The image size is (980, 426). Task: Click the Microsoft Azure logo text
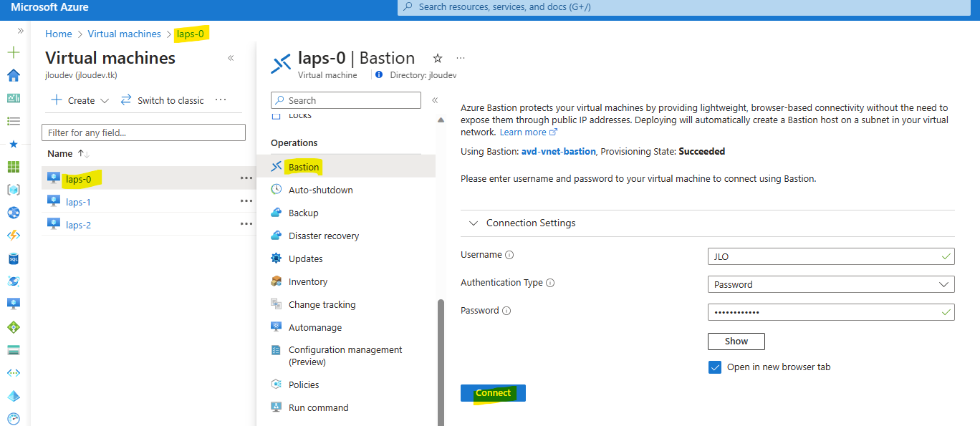point(49,7)
